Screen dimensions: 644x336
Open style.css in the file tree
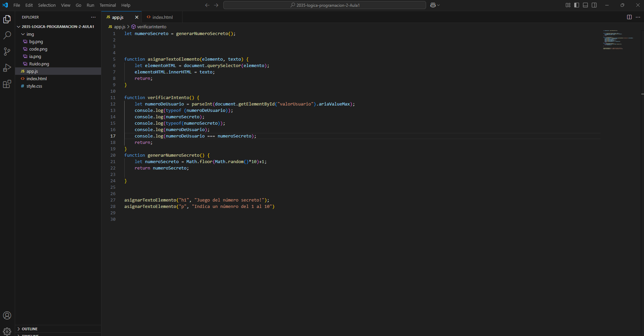coord(58,86)
